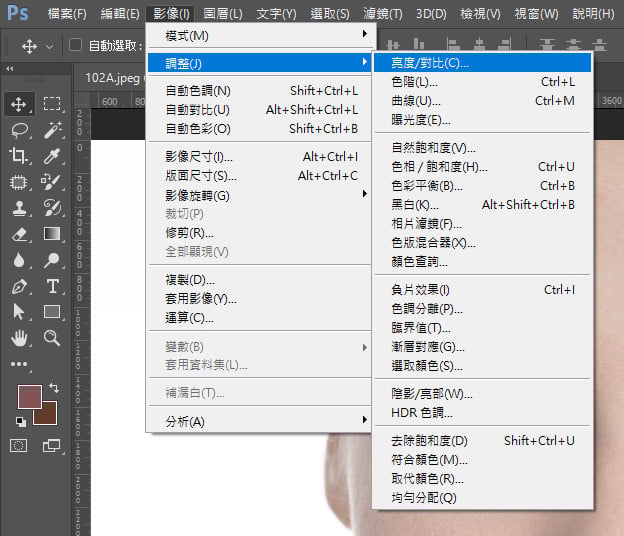624x536 pixels.
Task: Select the Move tool in the toolbox
Action: 19,104
